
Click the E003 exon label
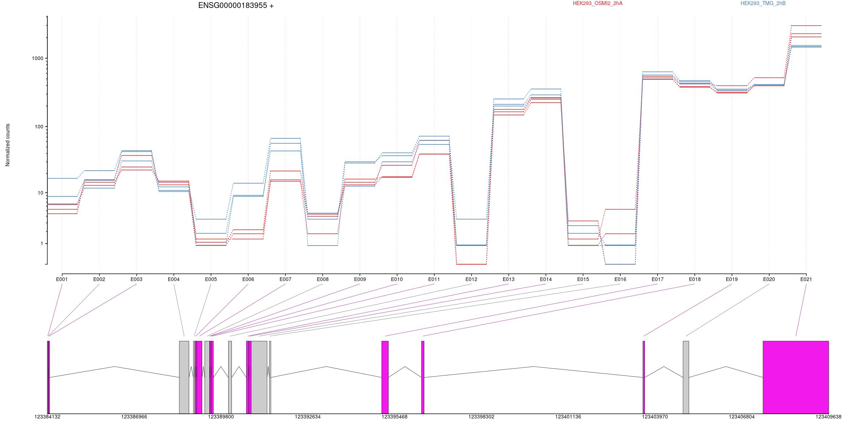point(136,279)
